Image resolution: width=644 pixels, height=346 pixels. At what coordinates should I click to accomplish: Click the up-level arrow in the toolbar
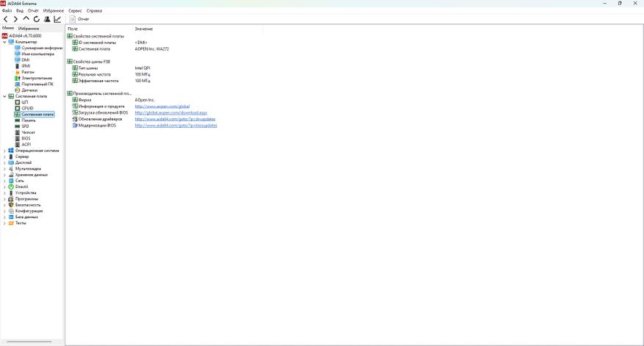[x=26, y=19]
